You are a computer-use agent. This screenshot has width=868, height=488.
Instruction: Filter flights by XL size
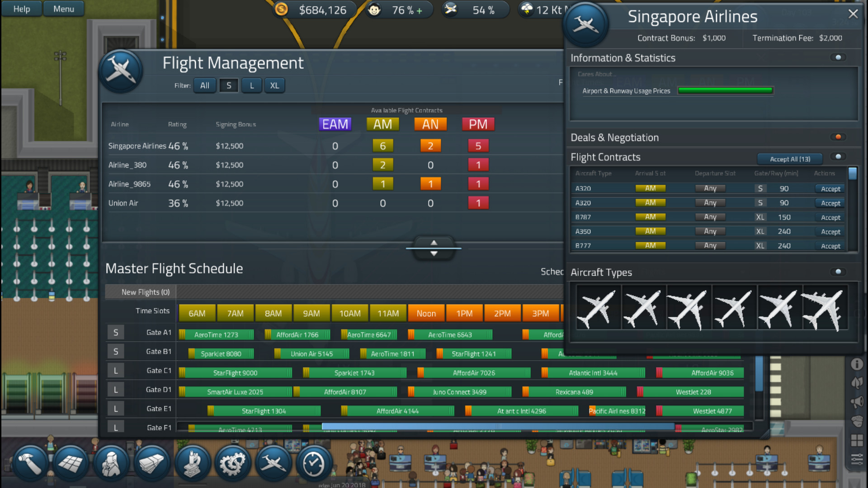(274, 85)
